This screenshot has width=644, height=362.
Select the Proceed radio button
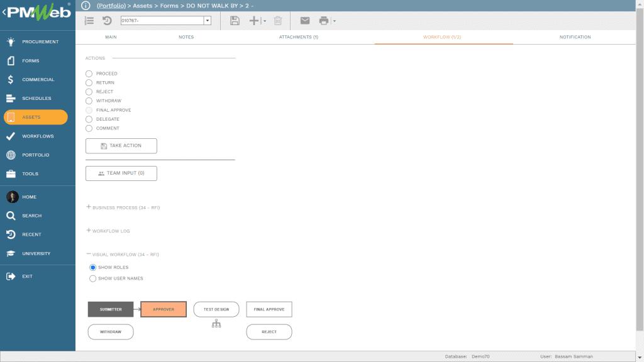coord(89,74)
